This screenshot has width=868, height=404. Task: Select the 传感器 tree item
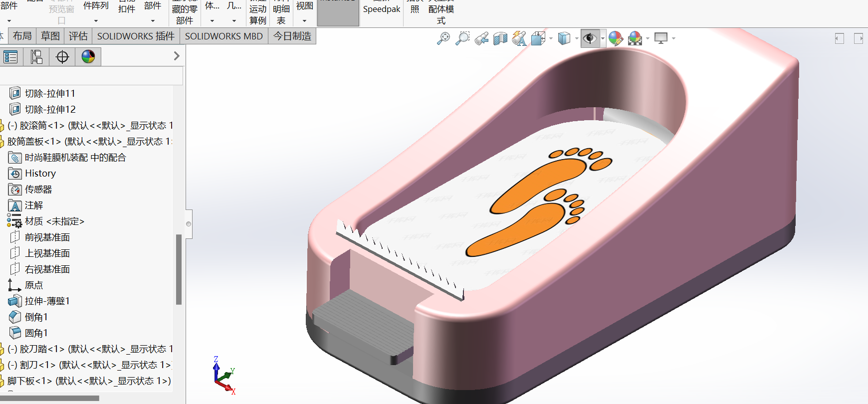[38, 189]
